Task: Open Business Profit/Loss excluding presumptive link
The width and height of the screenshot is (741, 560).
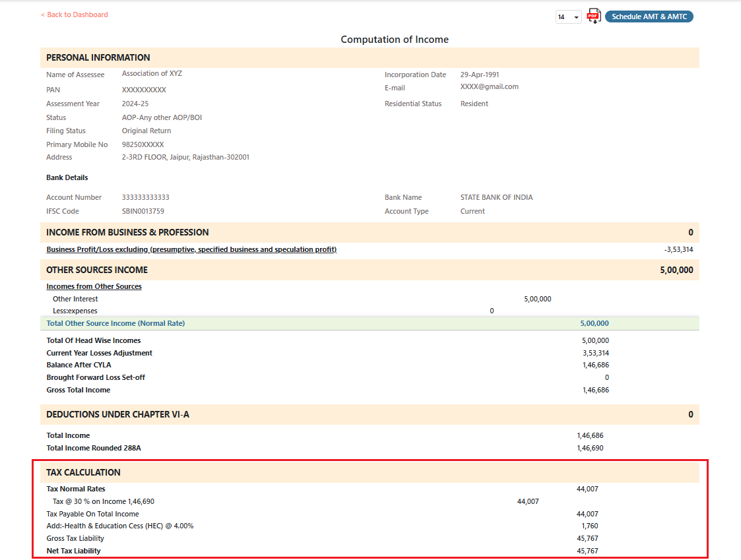Action: (x=191, y=249)
